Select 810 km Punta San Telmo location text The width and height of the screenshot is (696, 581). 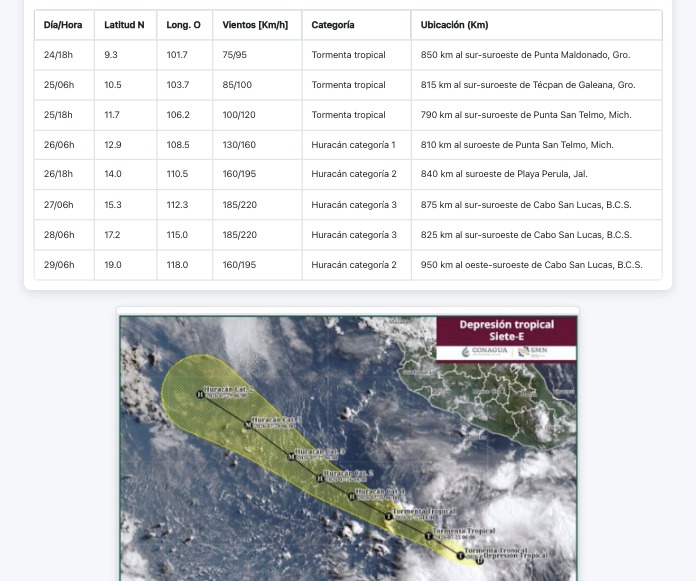click(517, 145)
